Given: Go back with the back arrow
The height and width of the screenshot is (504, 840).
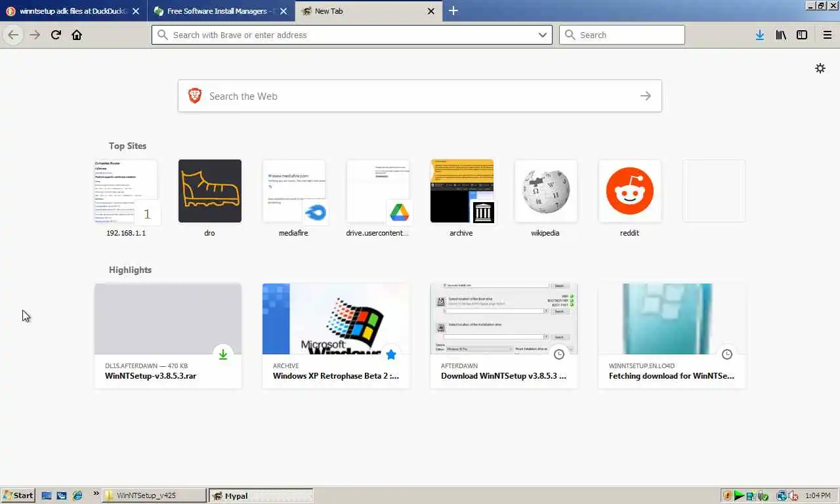Looking at the screenshot, I should tap(13, 35).
